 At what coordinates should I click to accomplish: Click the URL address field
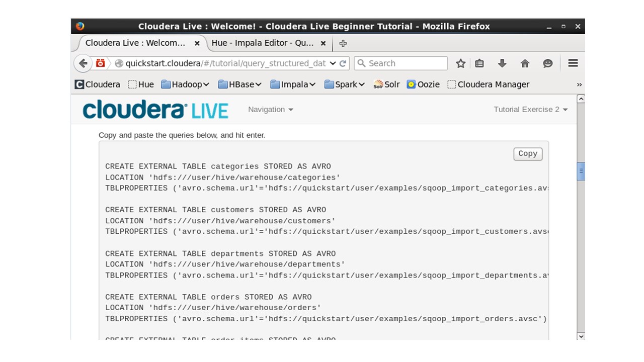225,63
